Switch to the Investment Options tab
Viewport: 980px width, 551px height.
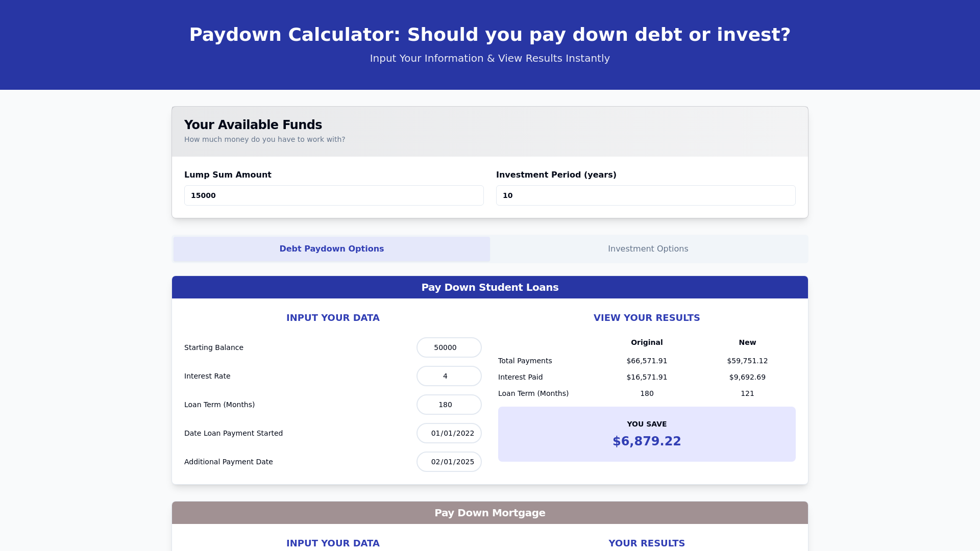pyautogui.click(x=648, y=249)
